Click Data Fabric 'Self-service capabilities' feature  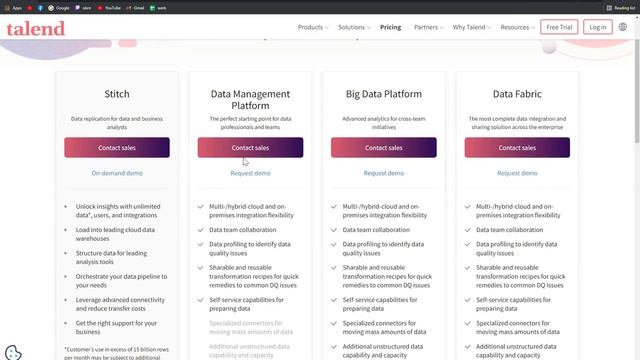pos(513,304)
